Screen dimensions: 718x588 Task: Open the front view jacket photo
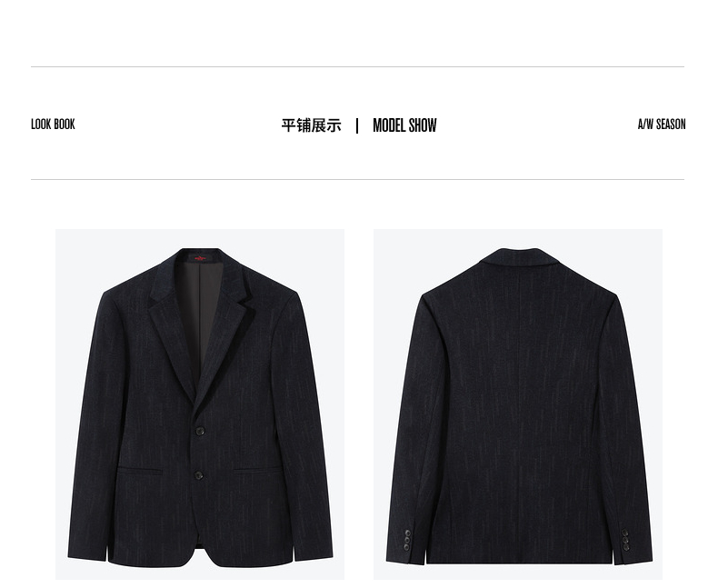(x=200, y=404)
